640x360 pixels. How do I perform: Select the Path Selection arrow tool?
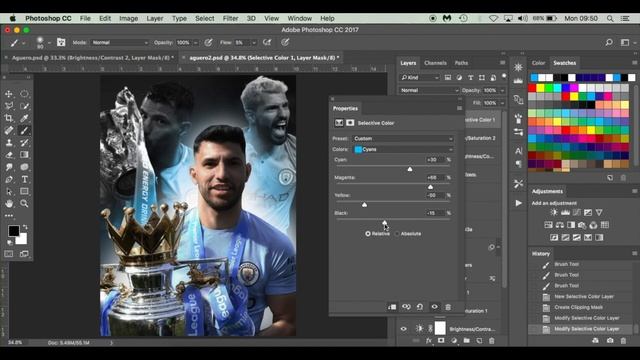(9, 191)
